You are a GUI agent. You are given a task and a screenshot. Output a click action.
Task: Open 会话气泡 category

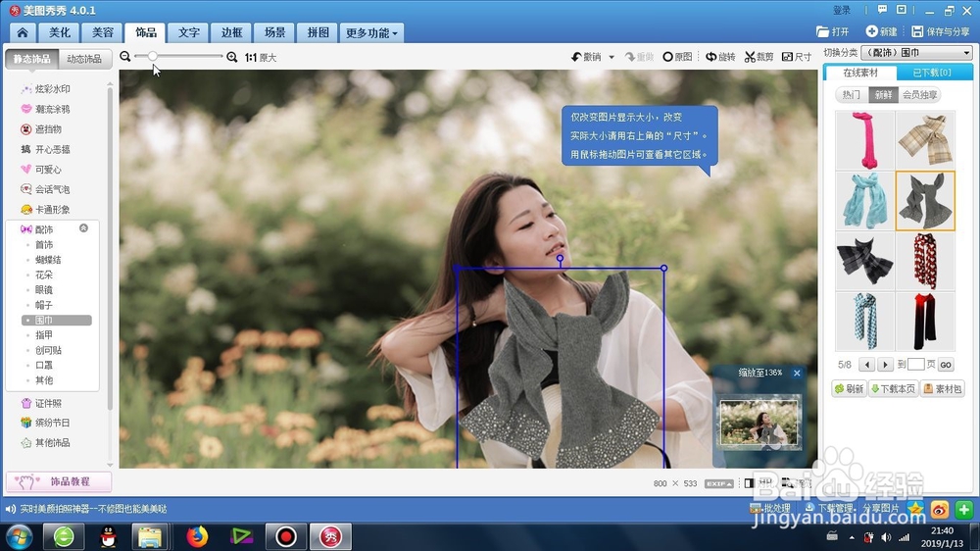tap(46, 189)
